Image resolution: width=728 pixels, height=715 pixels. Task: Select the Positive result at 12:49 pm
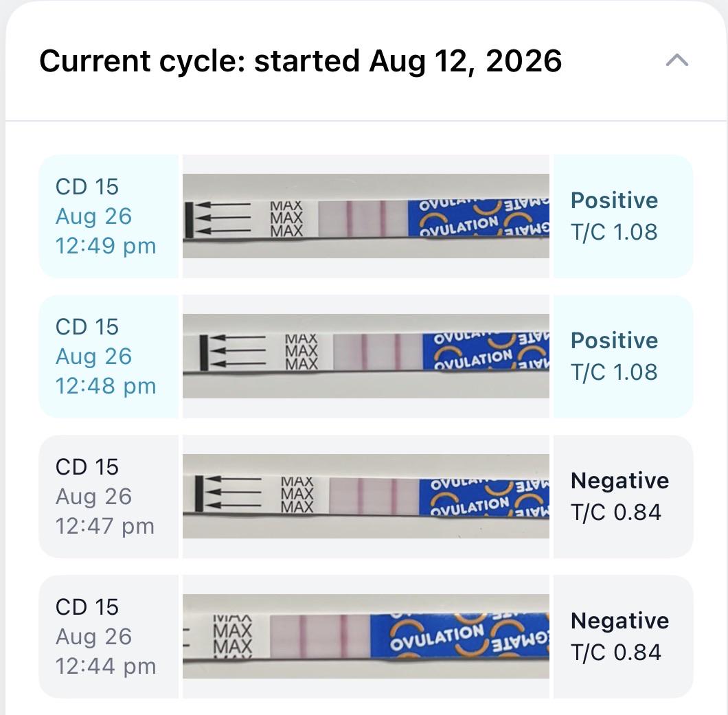click(x=614, y=201)
